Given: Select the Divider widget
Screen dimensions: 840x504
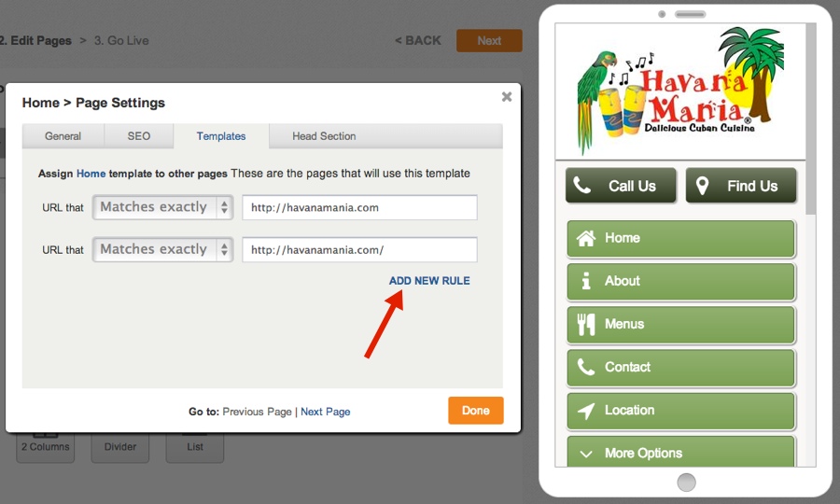Looking at the screenshot, I should tap(120, 447).
